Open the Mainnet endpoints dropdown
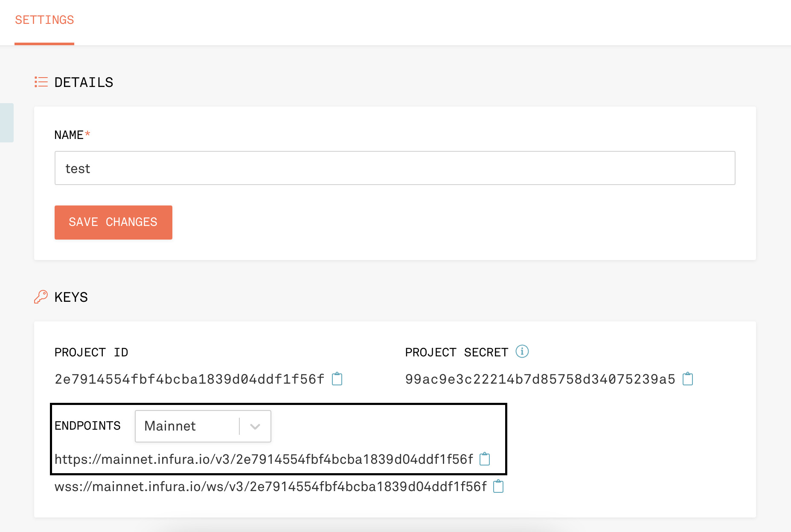This screenshot has height=532, width=791. [x=188, y=426]
